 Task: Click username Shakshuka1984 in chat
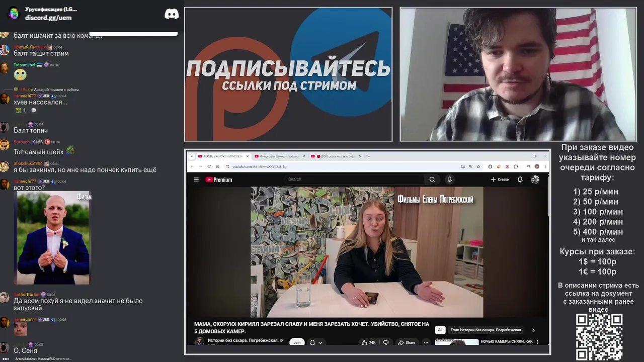(x=28, y=163)
